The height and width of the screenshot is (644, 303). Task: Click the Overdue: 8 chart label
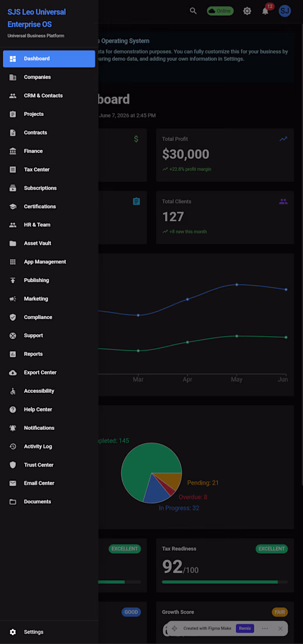point(193,497)
